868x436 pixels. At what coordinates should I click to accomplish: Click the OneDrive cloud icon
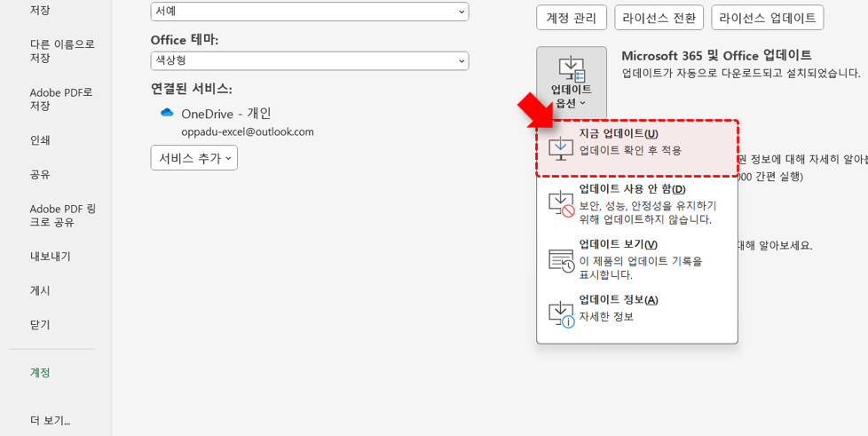pos(167,113)
